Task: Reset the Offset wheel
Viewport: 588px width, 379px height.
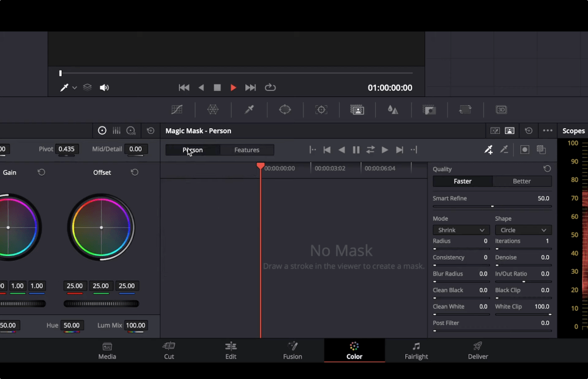Action: pos(135,172)
